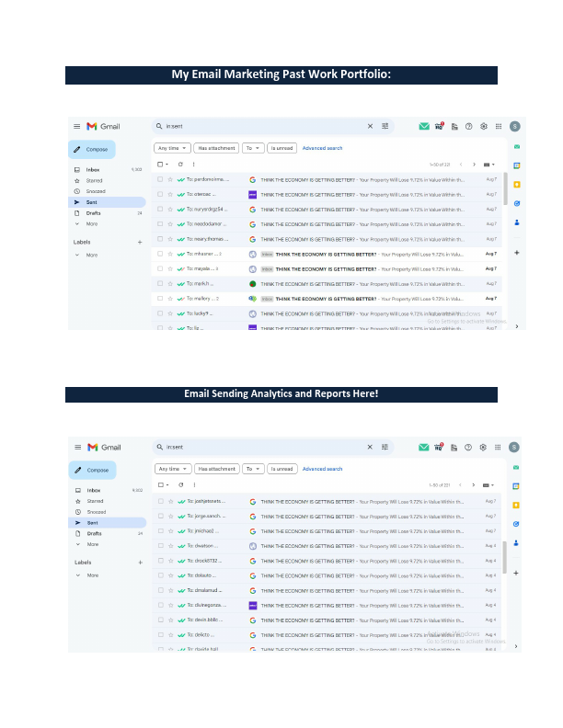
Task: Click green envelope extension icon in Analytics Gmail
Action: 423,447
